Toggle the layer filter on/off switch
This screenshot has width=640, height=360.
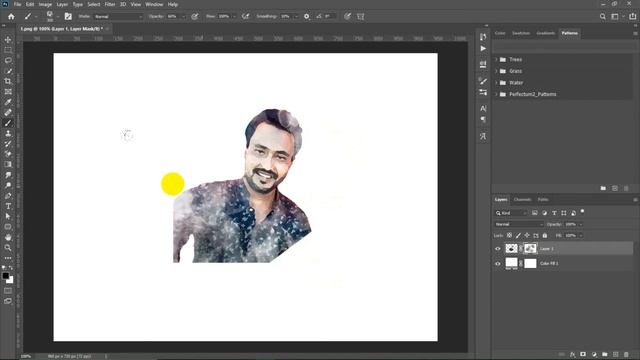click(x=582, y=211)
